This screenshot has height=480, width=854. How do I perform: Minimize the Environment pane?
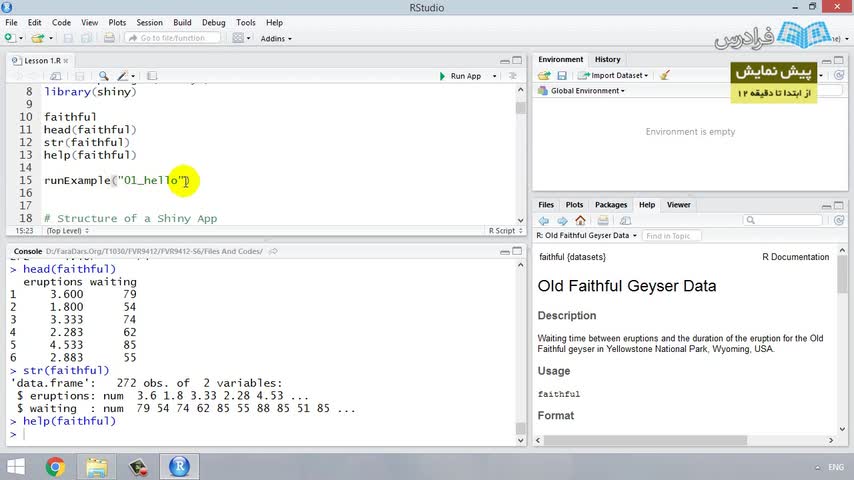(826, 60)
